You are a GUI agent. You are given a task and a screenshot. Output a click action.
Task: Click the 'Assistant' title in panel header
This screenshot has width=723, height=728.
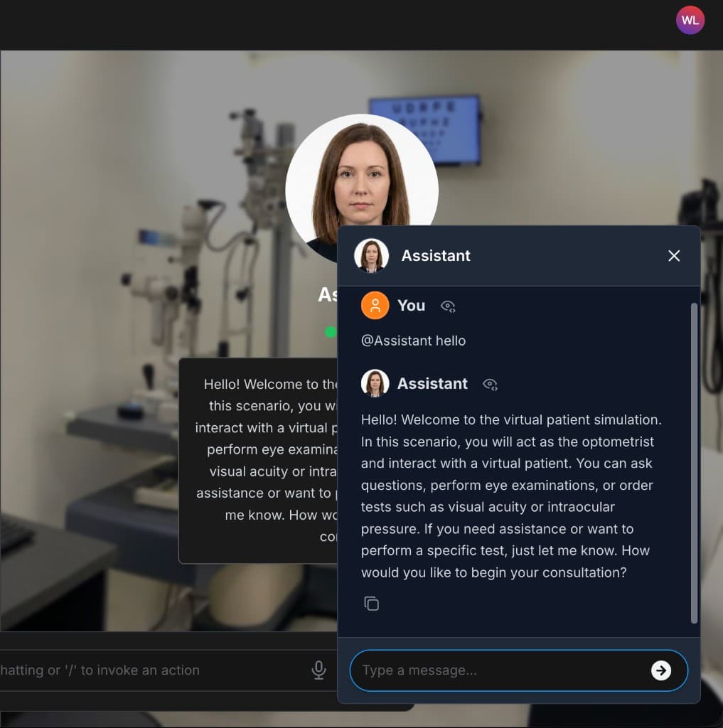(436, 256)
